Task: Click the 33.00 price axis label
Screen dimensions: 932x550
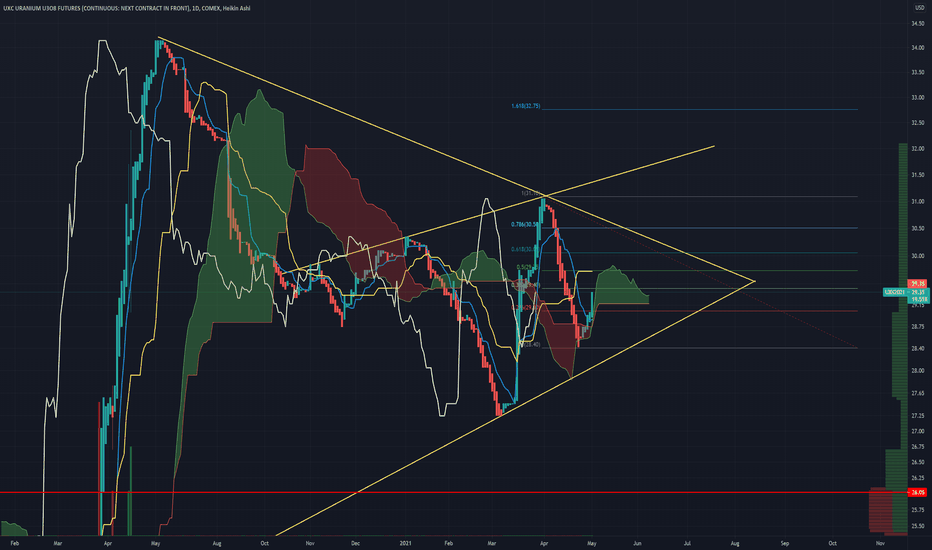Action: 918,97
